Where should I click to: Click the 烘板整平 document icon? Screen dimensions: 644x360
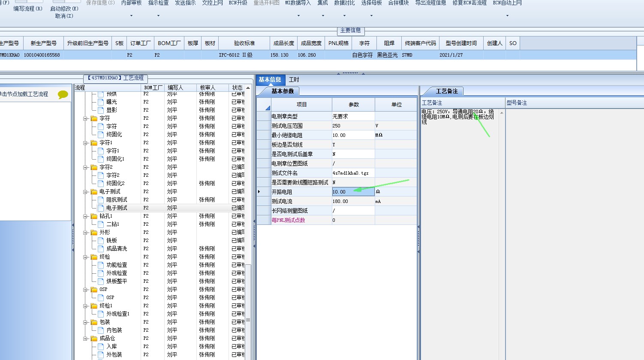[x=101, y=281]
